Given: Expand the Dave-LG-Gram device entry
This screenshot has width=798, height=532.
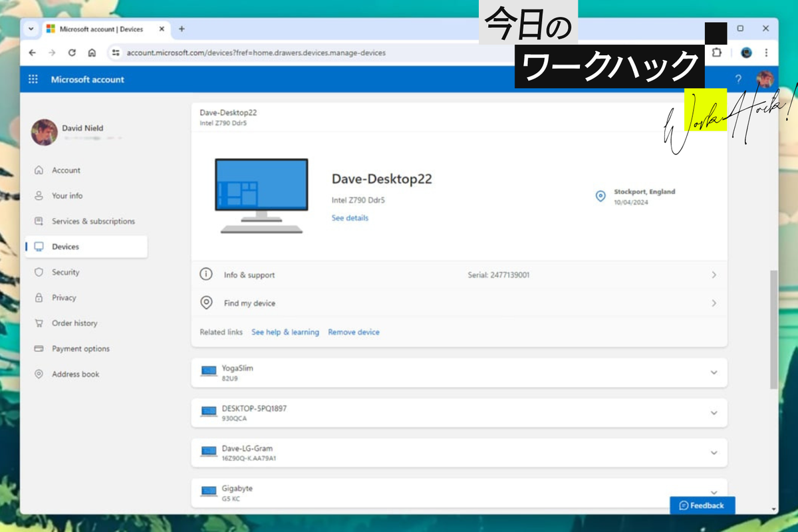Looking at the screenshot, I should (x=714, y=453).
